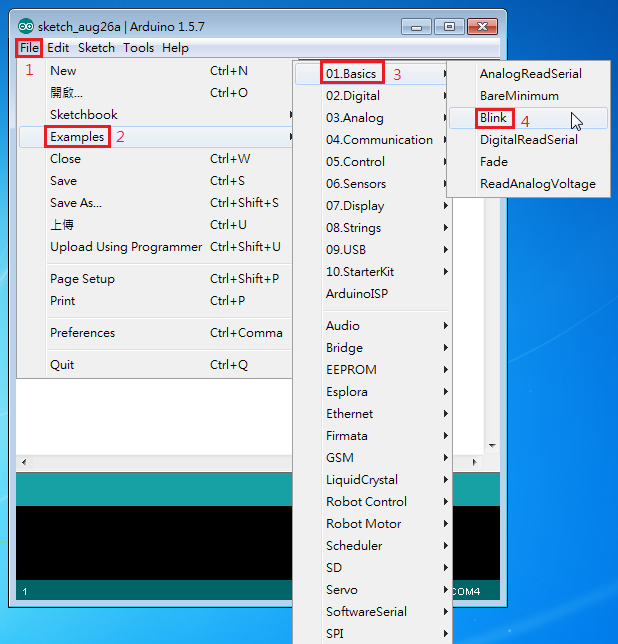Click the editor scrollbar down arrow
This screenshot has height=644, width=618.
(492, 445)
